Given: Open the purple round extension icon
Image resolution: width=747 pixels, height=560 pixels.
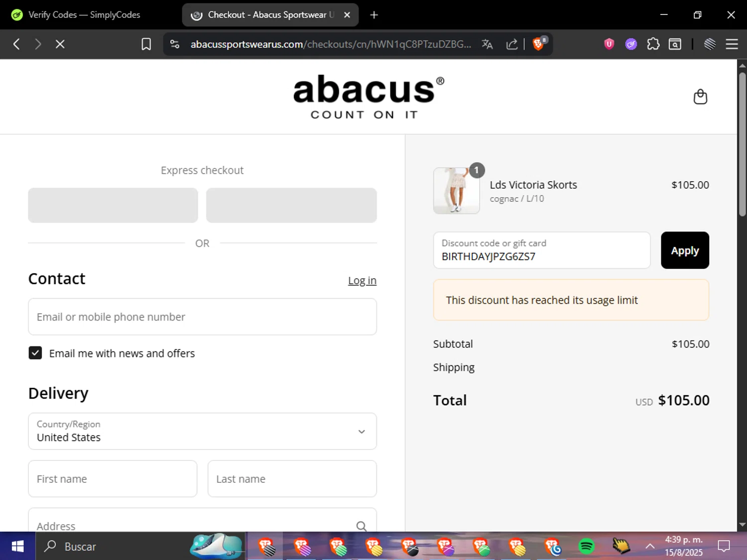Looking at the screenshot, I should point(631,44).
